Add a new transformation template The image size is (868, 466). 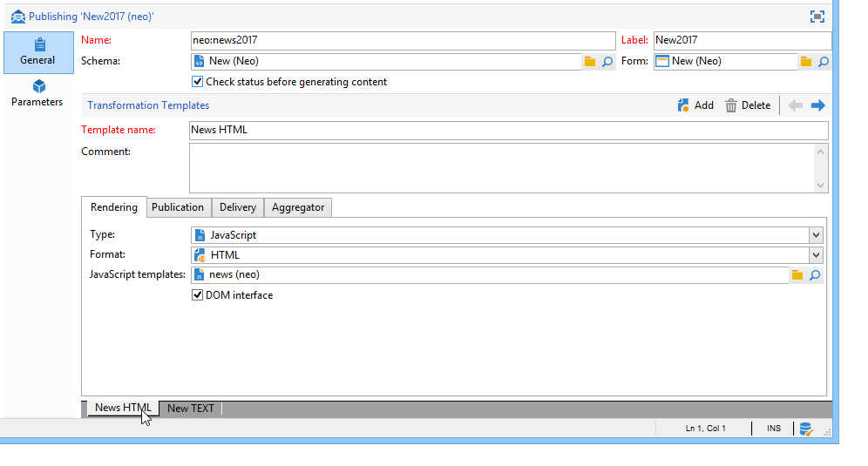click(695, 105)
